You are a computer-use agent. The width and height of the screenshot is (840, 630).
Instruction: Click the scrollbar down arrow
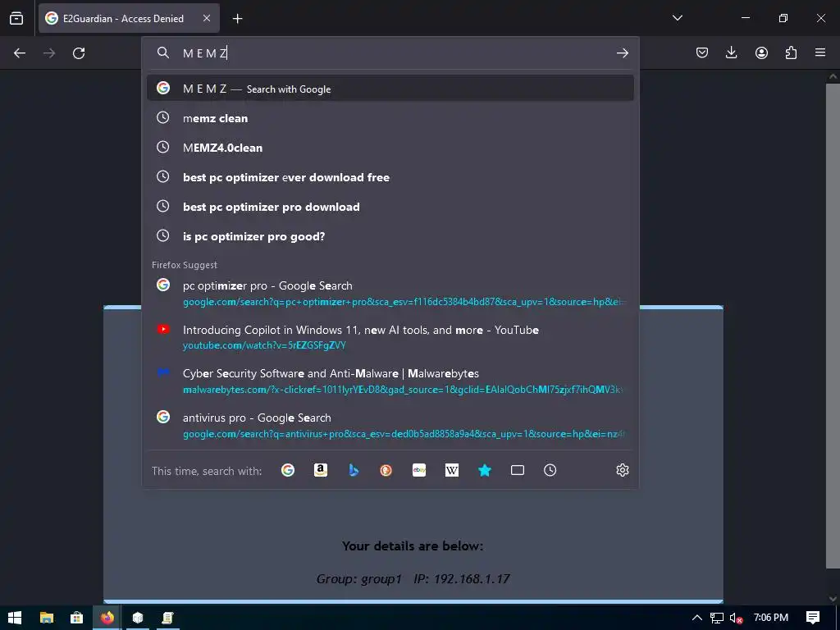coord(833,598)
